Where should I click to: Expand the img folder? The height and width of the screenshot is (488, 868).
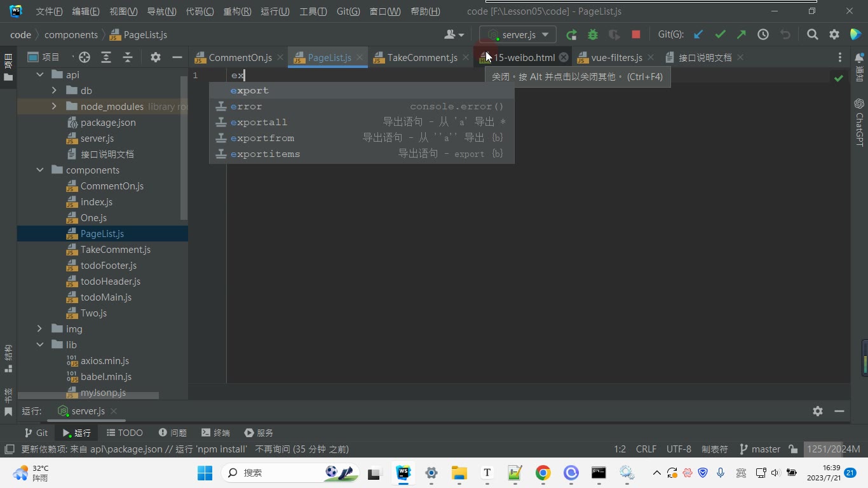click(x=40, y=329)
